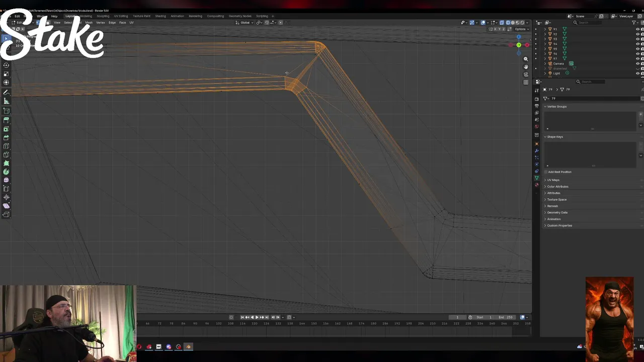Click the Z axis of navigation gizmo

tap(519, 37)
